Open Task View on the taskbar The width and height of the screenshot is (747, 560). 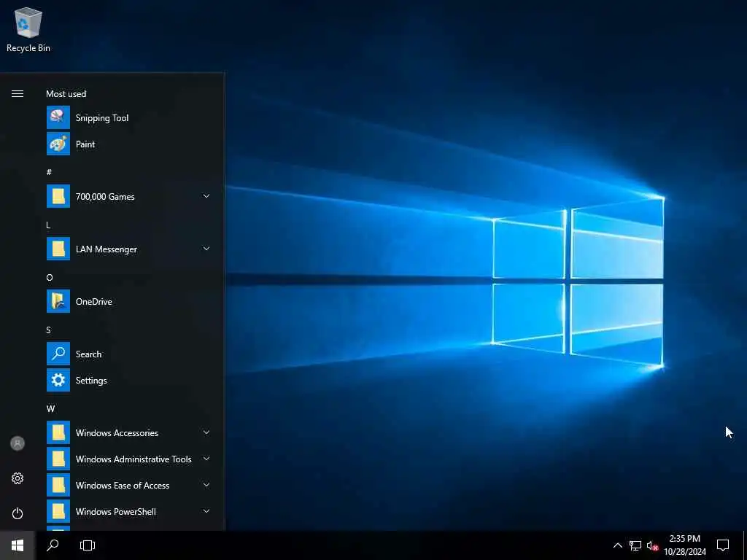coord(88,545)
